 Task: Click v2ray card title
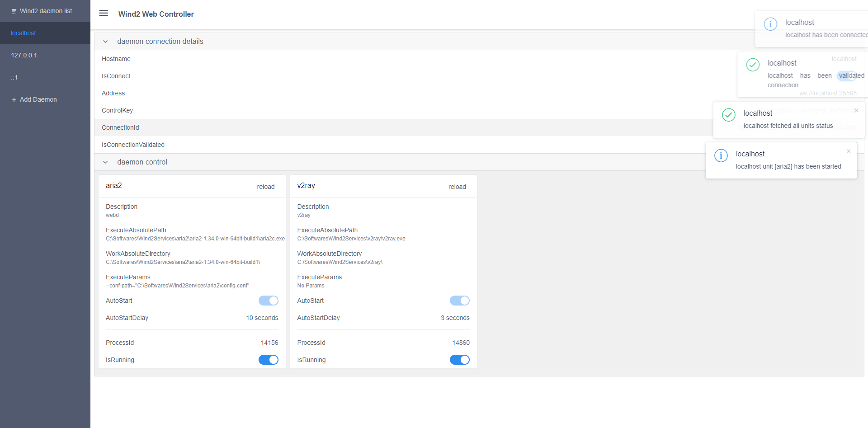pos(306,186)
